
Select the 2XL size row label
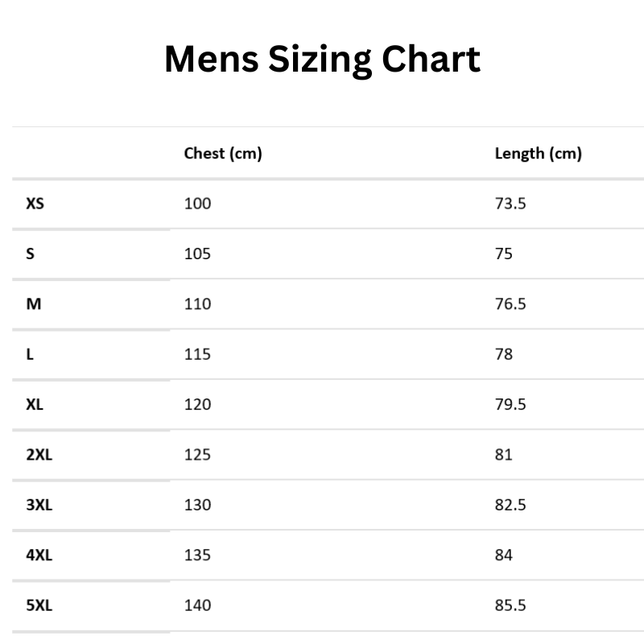pos(39,455)
